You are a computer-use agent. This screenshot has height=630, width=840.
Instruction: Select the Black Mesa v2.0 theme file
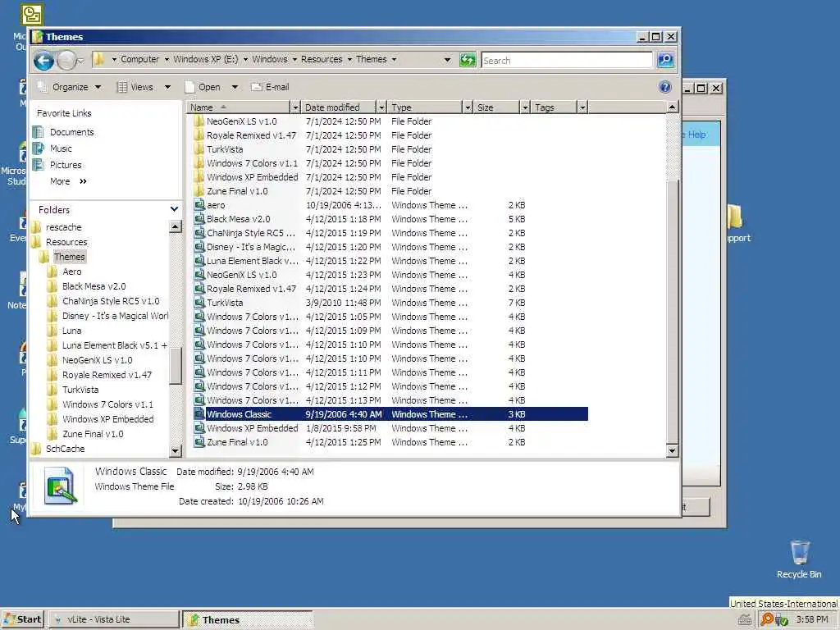click(239, 219)
